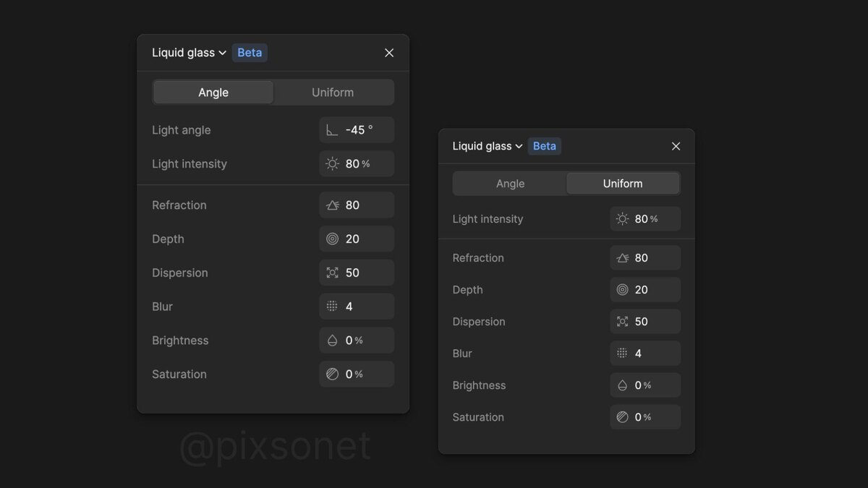Image resolution: width=868 pixels, height=488 pixels.
Task: Click the Blur dotted grid icon in right panel
Action: (622, 354)
